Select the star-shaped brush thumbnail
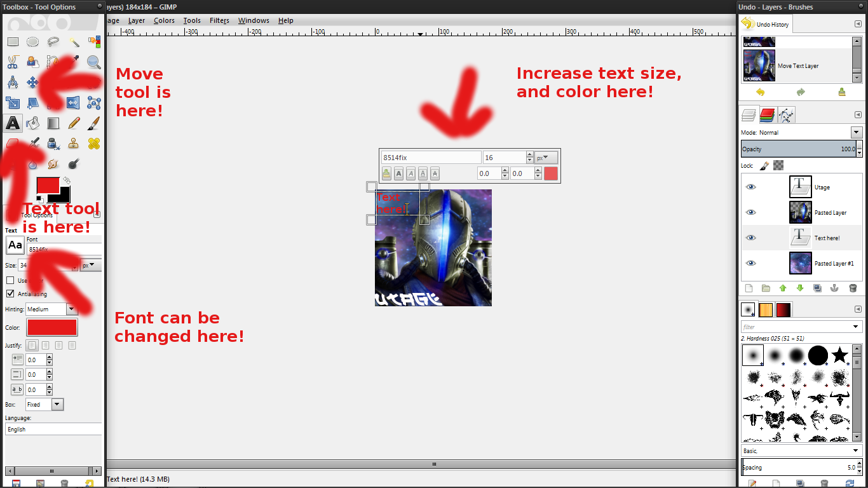 point(840,355)
